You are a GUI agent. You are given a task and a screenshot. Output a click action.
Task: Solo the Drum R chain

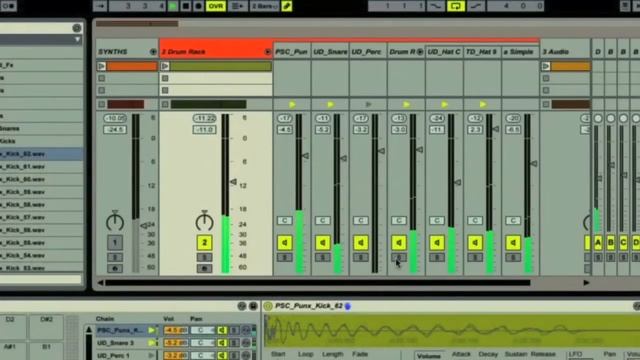(x=399, y=257)
